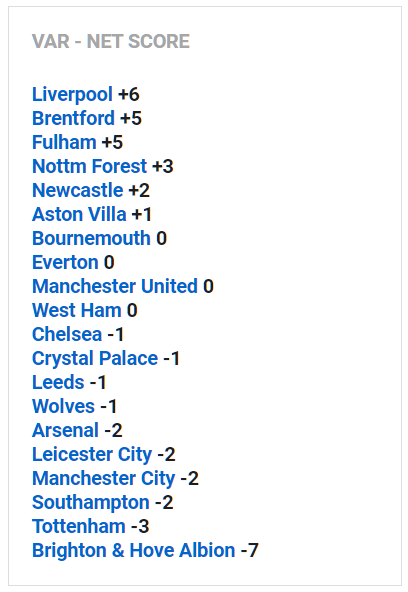Open the Wolves team link
This screenshot has width=408, height=592.
[63, 407]
